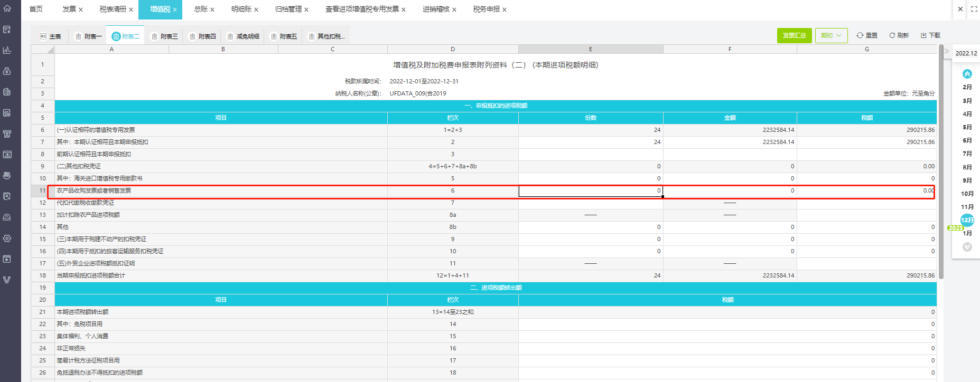980x382 pixels.
Task: Download the report with 下载
Action: (x=930, y=35)
